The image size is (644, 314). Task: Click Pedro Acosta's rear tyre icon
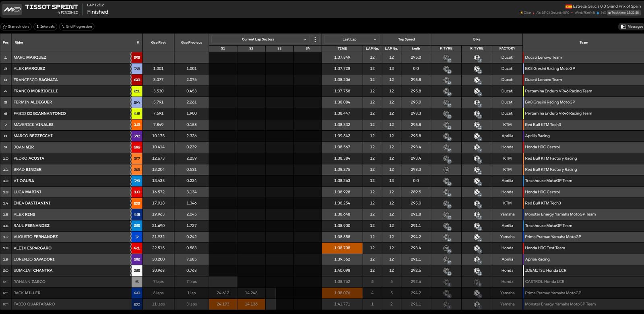point(477,159)
